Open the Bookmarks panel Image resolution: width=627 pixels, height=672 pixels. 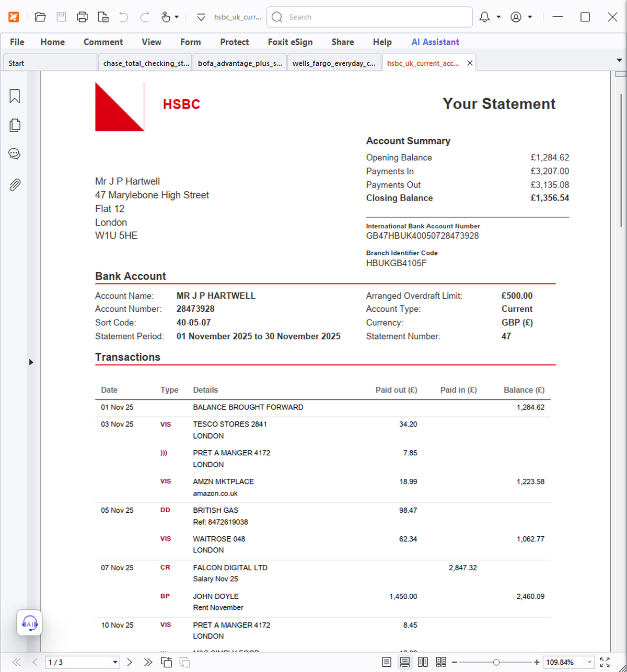point(15,96)
